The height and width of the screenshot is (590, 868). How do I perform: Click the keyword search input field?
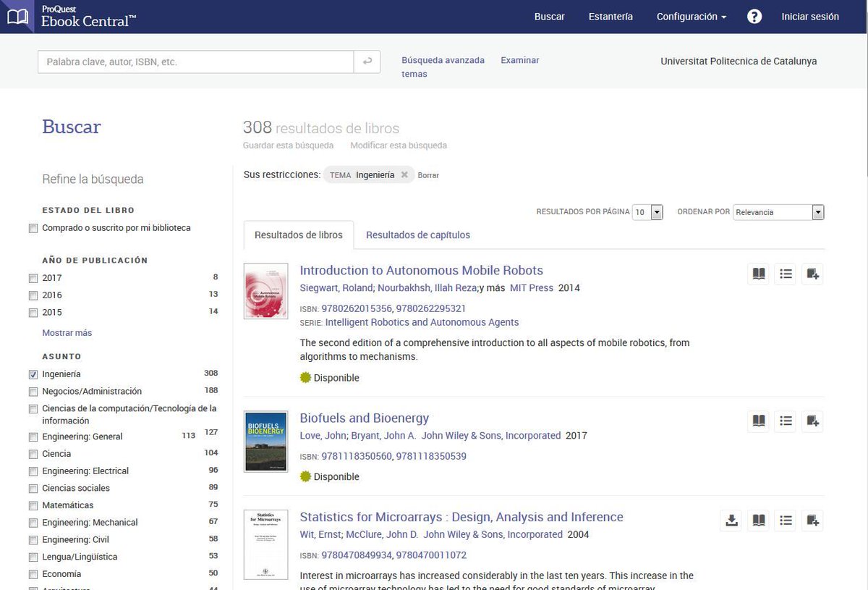(x=195, y=62)
